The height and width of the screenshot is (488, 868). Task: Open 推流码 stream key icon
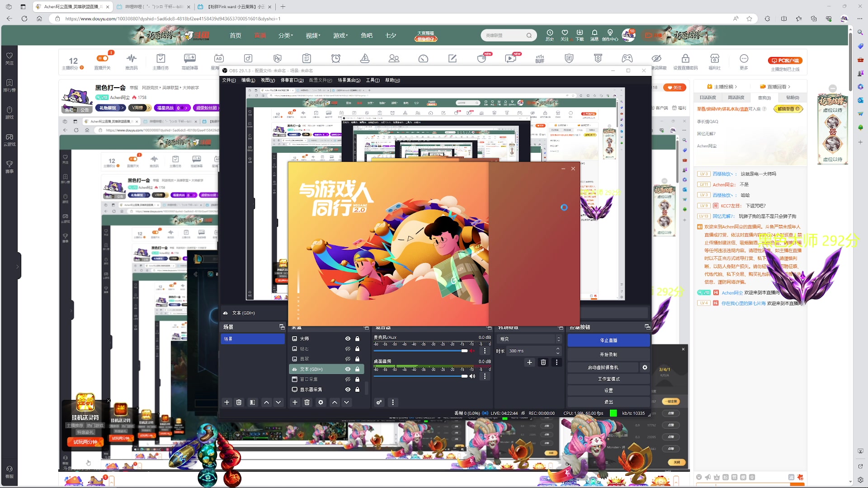[x=132, y=61]
